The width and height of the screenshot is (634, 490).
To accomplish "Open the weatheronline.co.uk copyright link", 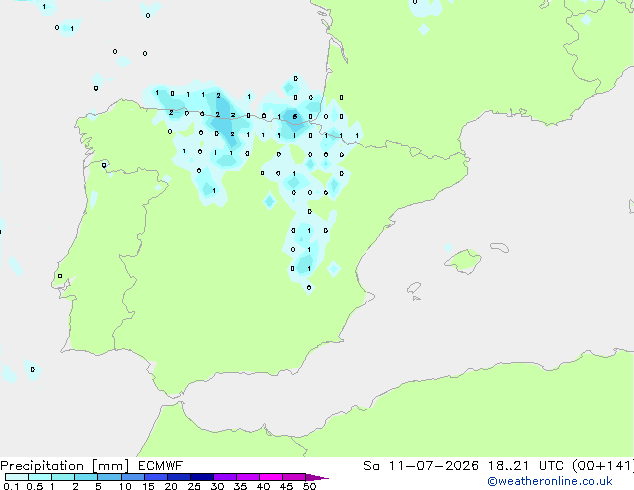I will point(550,481).
